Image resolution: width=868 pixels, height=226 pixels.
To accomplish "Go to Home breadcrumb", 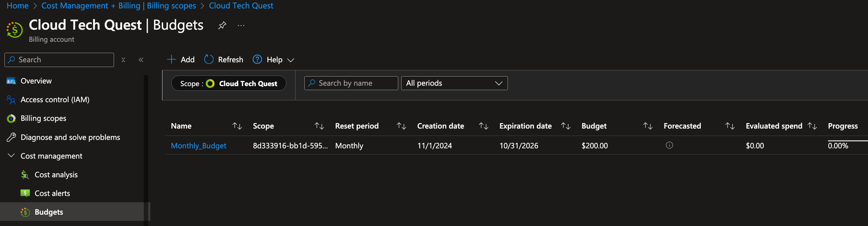I will pos(18,6).
